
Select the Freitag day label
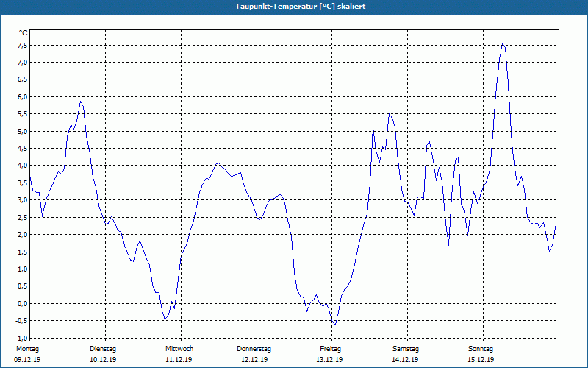[330, 349]
